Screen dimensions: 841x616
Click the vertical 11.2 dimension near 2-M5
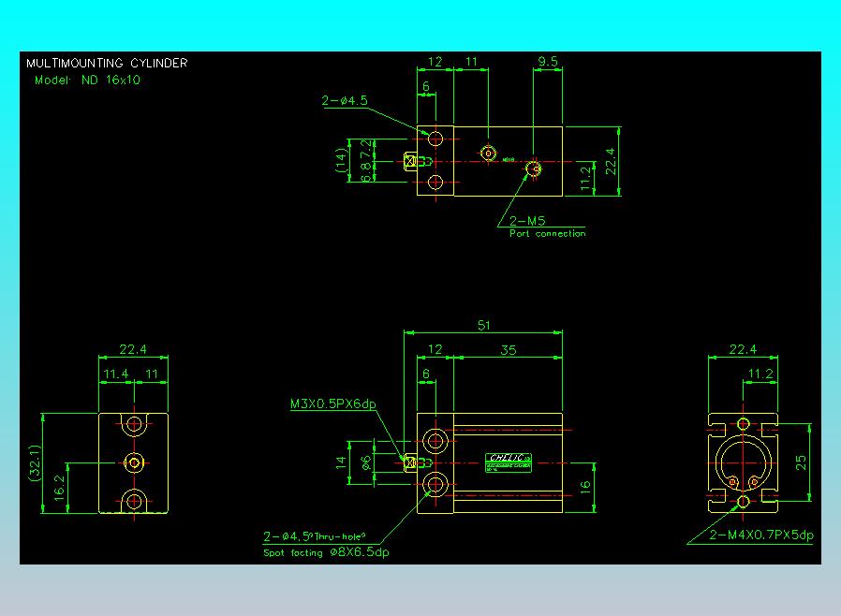(x=585, y=179)
